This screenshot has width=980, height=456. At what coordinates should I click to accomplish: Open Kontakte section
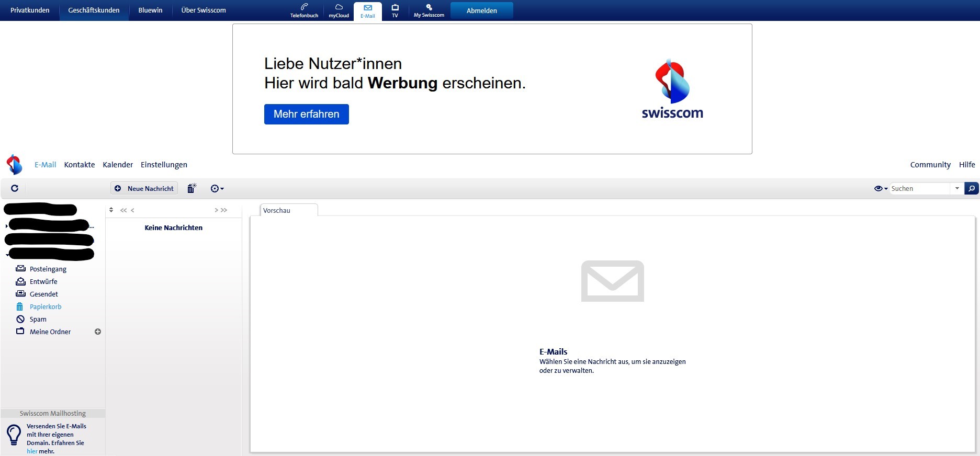point(80,165)
